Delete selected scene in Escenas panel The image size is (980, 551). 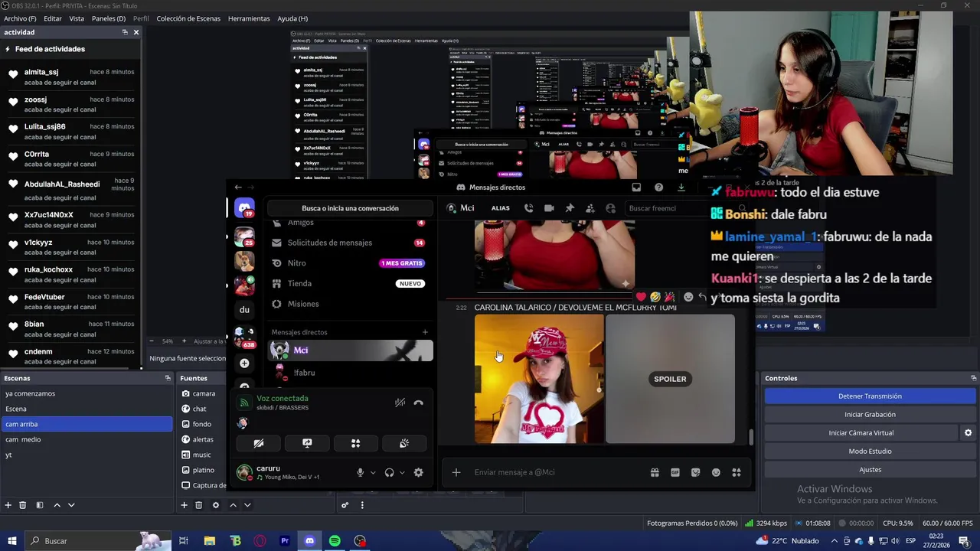tap(23, 505)
